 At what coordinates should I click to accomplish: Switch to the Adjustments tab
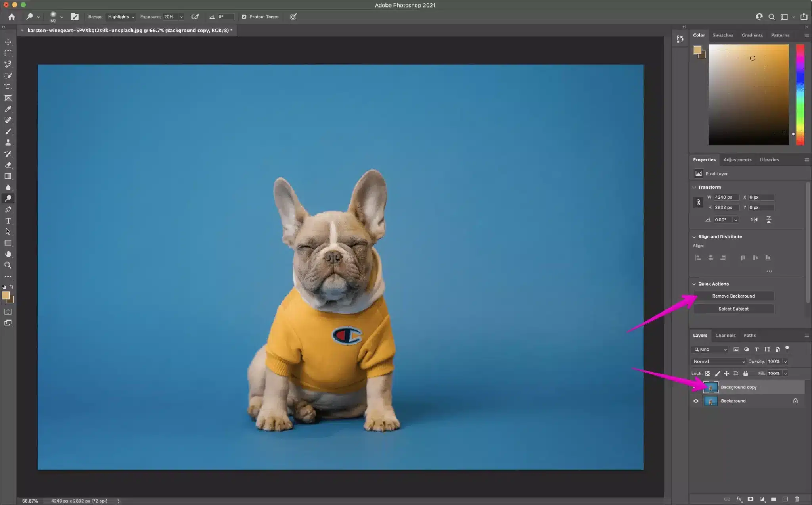coord(737,159)
